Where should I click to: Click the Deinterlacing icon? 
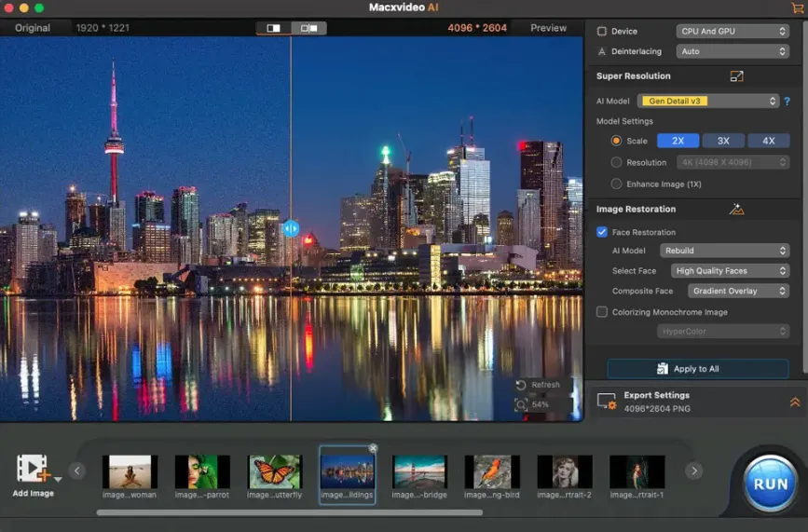point(601,51)
